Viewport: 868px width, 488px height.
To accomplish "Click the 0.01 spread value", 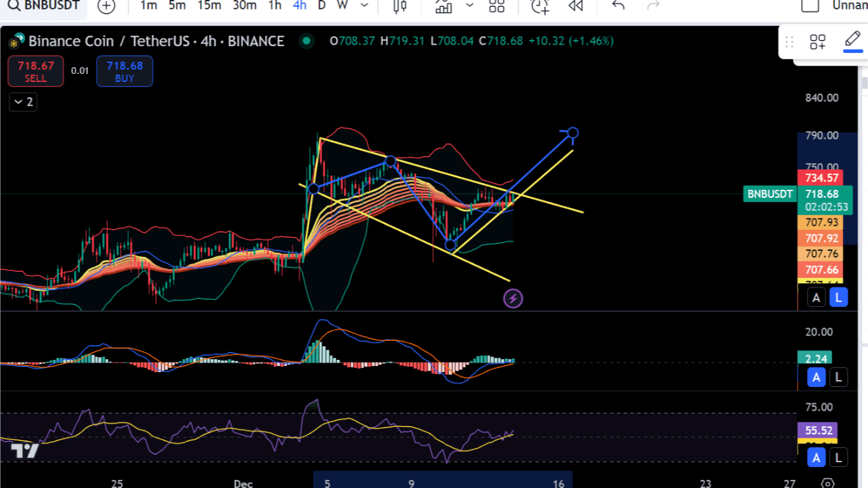I will click(80, 70).
